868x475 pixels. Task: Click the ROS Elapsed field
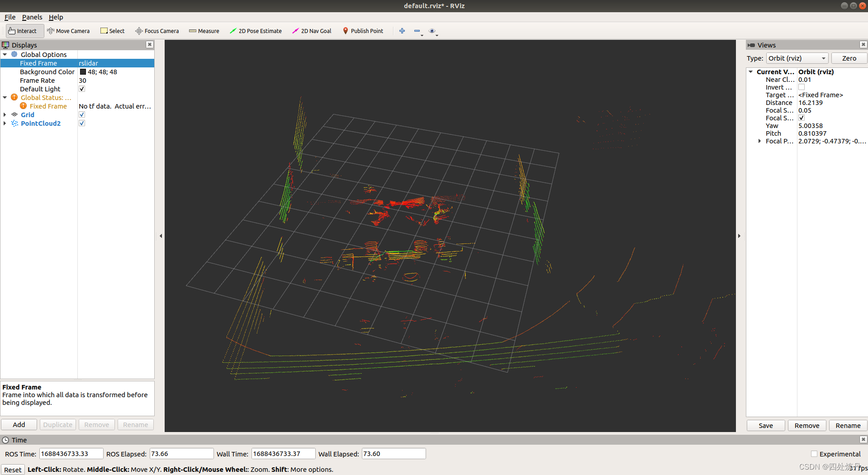coord(181,453)
